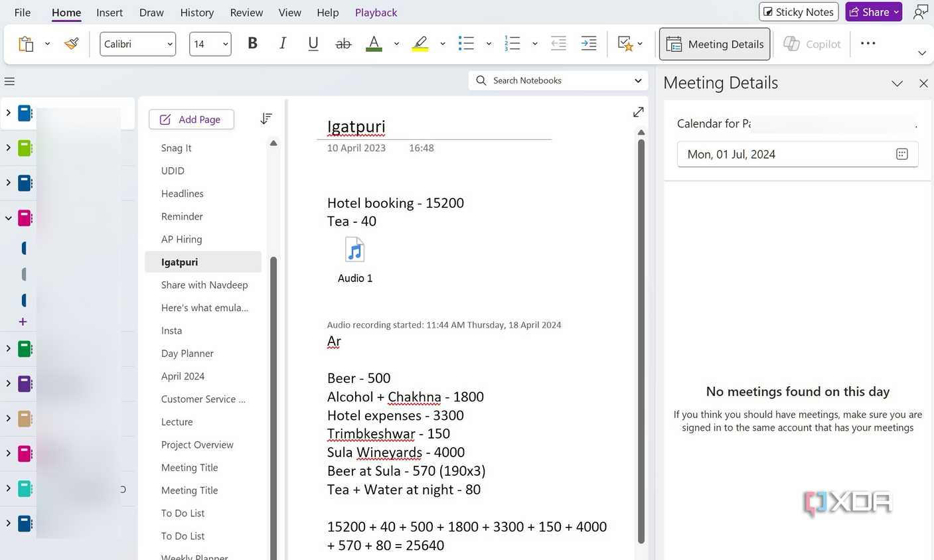Click the Tags checkbox-star icon
This screenshot has height=560, width=934.
[625, 44]
